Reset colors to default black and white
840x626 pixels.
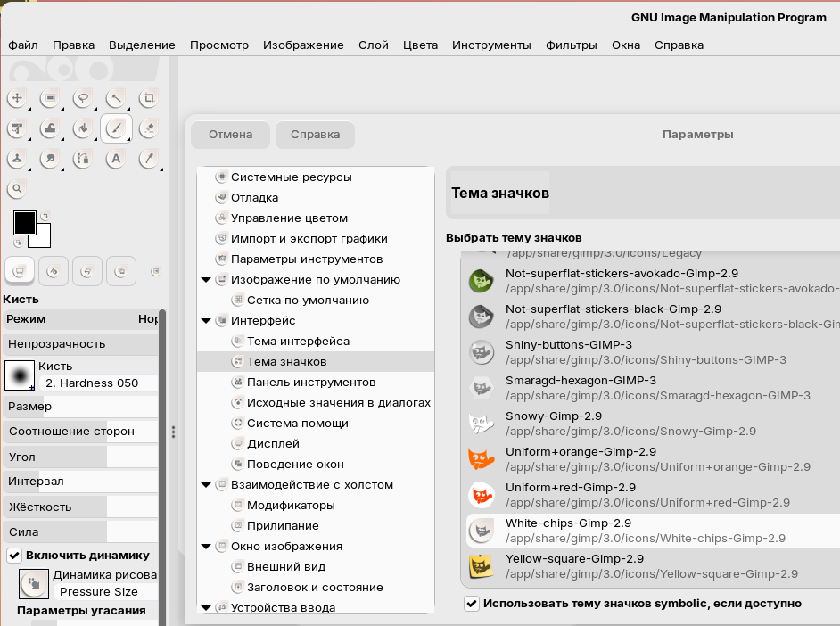point(18,243)
